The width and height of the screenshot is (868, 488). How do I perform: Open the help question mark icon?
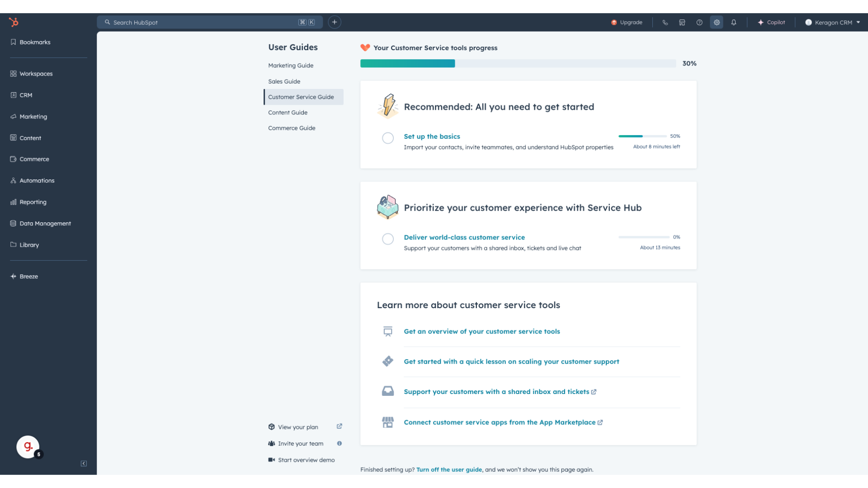point(699,22)
